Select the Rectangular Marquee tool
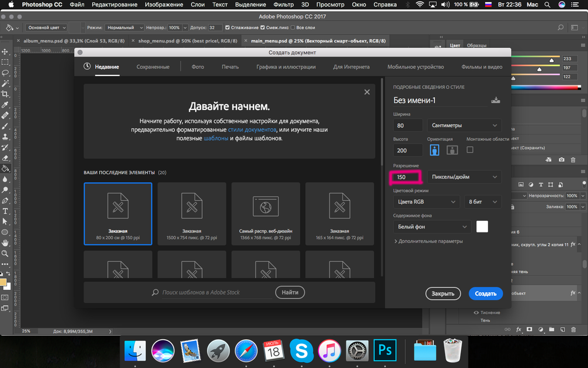Screen dimensions: 588x368 click(5, 62)
